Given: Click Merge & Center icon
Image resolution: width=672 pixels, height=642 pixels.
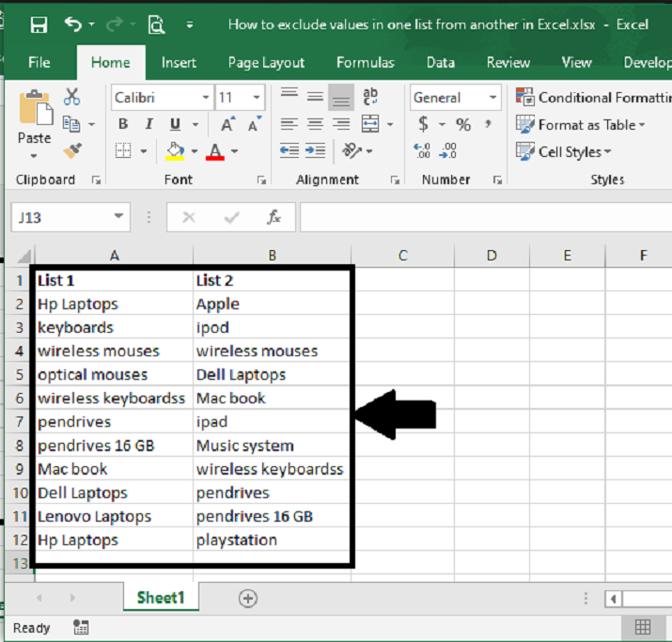Looking at the screenshot, I should point(370,124).
